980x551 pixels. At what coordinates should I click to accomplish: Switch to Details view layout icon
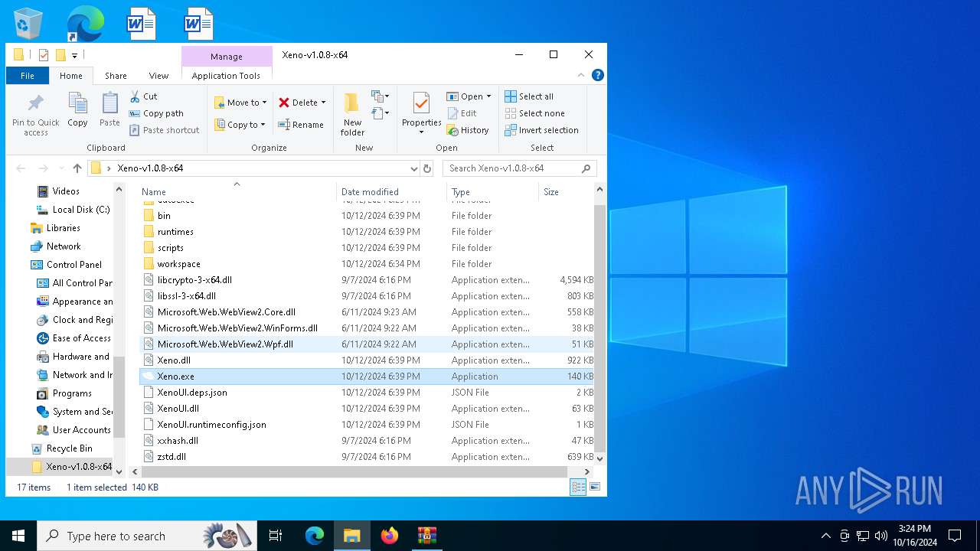tap(578, 487)
